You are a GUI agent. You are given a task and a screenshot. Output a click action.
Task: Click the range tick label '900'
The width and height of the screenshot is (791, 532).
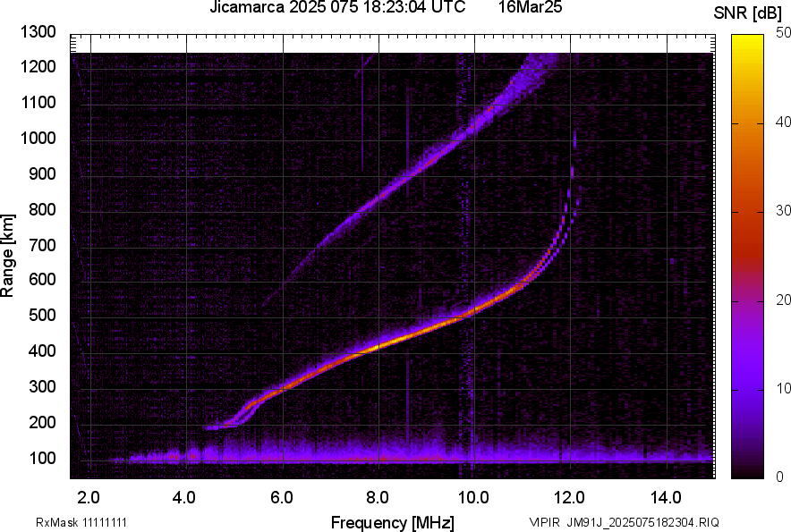42,173
